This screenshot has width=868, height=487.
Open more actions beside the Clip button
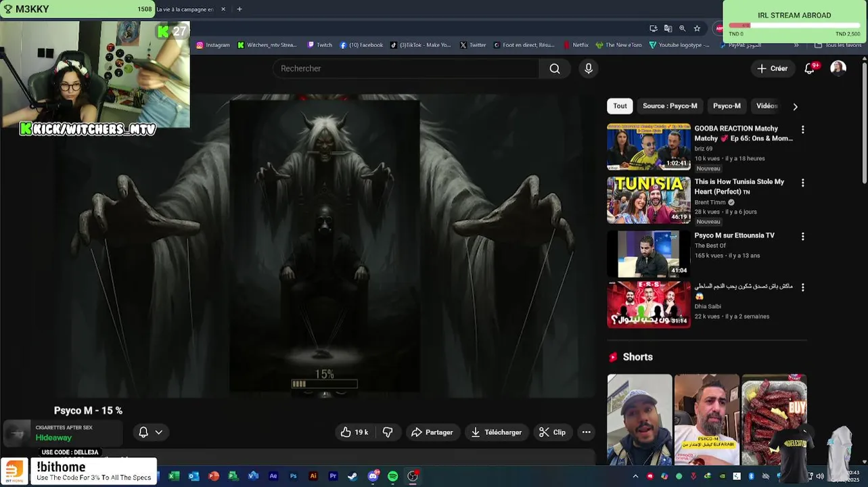(x=587, y=432)
